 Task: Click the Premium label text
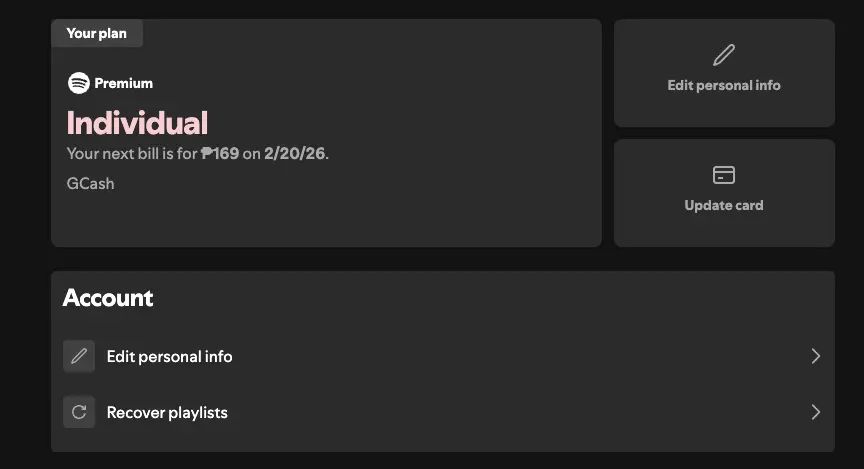pyautogui.click(x=123, y=83)
